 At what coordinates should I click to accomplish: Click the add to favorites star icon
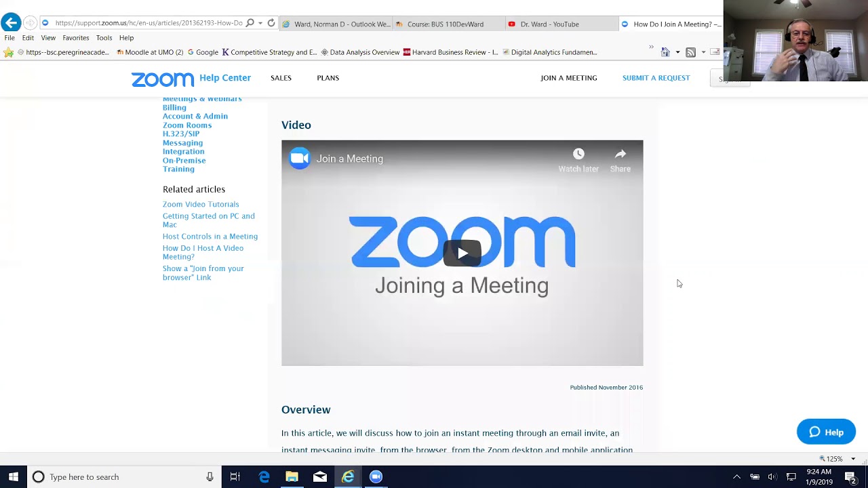(9, 52)
